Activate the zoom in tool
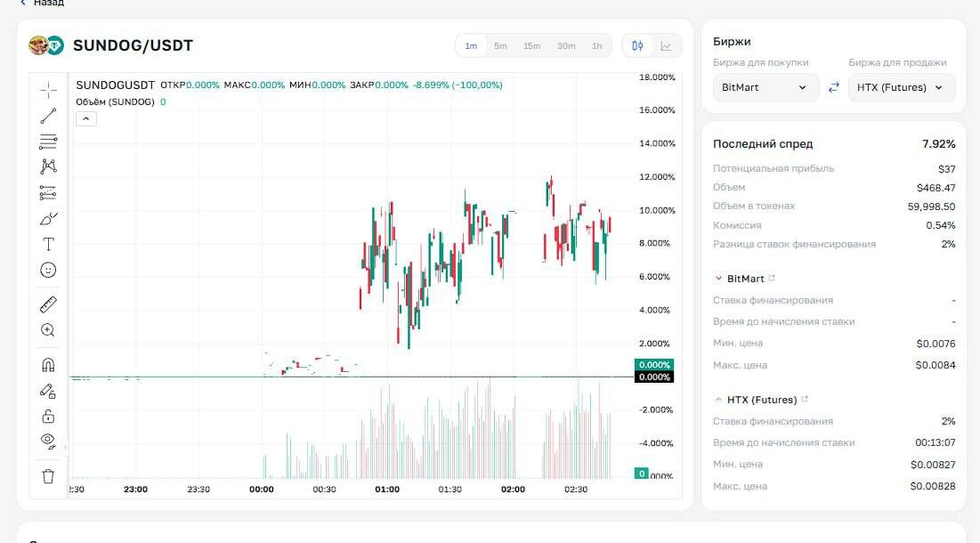Viewport: 980px width, 543px height. tap(48, 330)
